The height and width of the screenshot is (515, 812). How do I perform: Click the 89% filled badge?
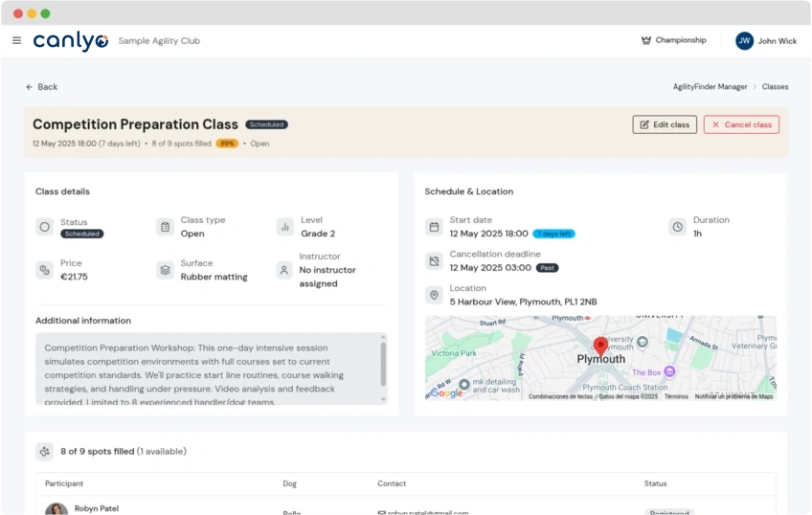tap(227, 144)
